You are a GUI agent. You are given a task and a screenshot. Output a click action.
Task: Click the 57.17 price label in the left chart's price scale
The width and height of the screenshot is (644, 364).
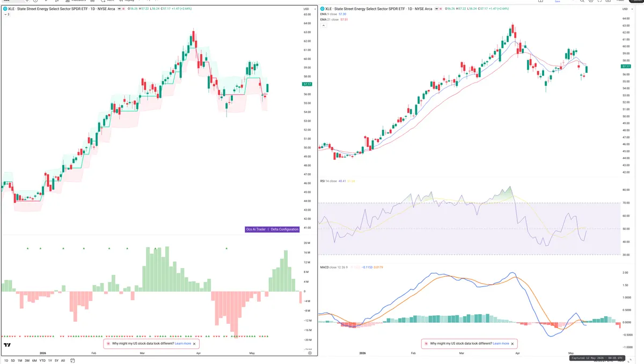pyautogui.click(x=307, y=84)
